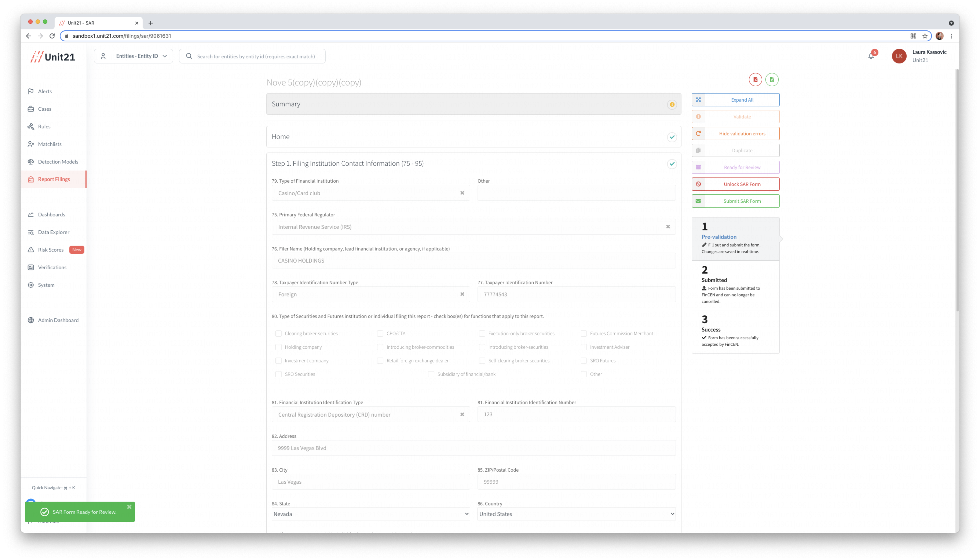Click the entity search input field
The width and height of the screenshot is (980, 560).
click(x=256, y=56)
